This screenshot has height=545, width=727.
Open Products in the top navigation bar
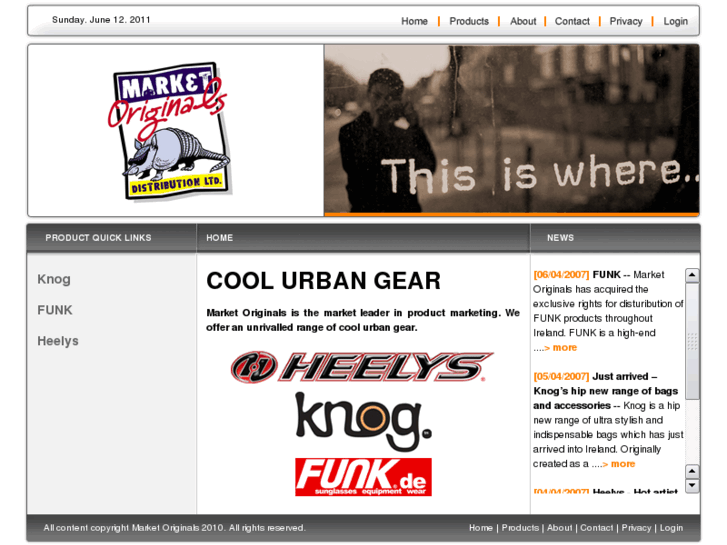pos(469,21)
